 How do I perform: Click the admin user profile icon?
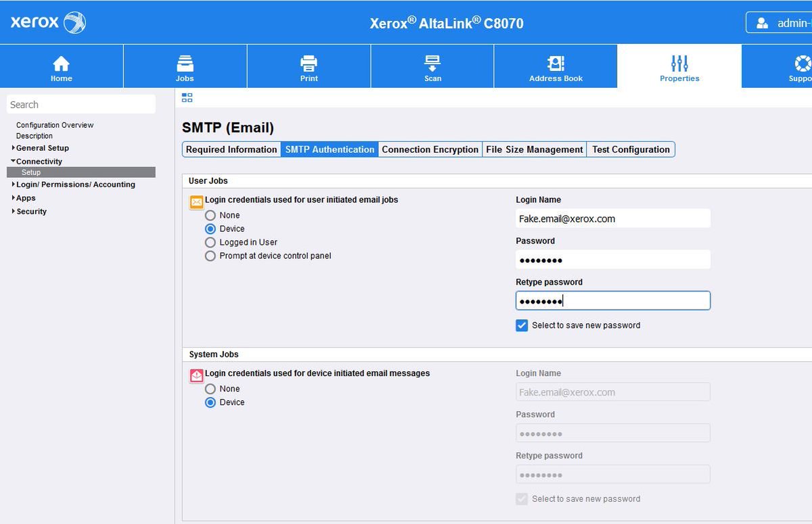pyautogui.click(x=762, y=23)
